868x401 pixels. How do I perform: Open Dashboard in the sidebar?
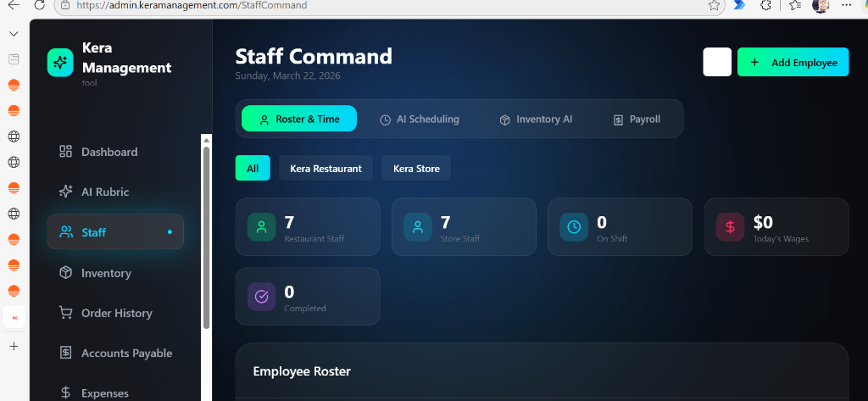[x=115, y=152]
